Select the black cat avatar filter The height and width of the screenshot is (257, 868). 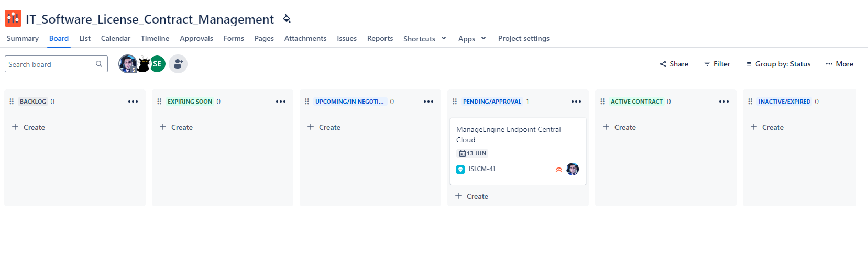coord(143,64)
